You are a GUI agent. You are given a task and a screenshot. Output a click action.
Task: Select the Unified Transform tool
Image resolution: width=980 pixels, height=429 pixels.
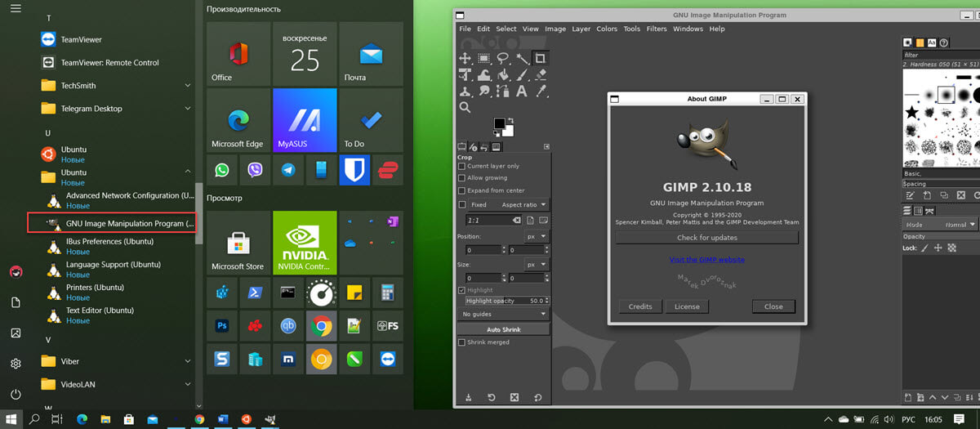[465, 74]
